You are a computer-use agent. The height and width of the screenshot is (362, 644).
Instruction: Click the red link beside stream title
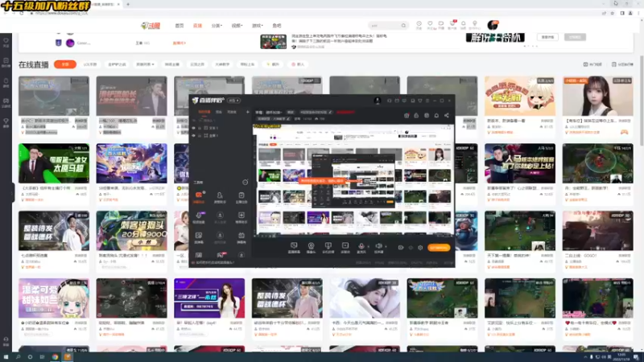(x=345, y=112)
